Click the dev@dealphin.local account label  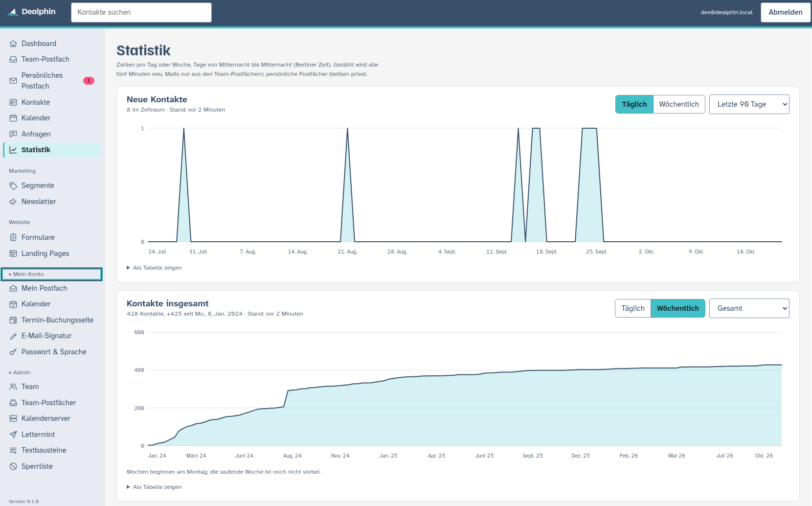[x=726, y=12]
